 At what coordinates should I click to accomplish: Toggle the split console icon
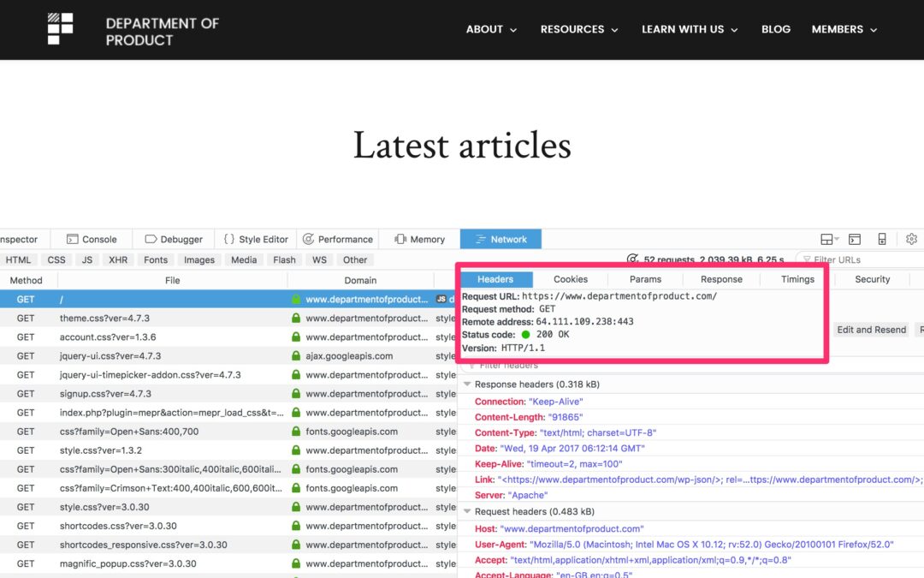[855, 239]
